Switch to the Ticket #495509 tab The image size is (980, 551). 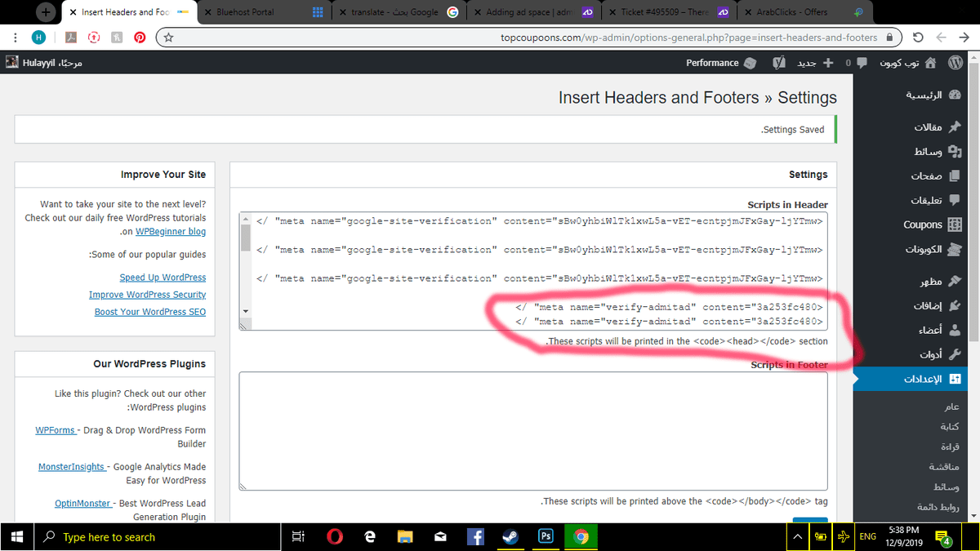point(668,12)
